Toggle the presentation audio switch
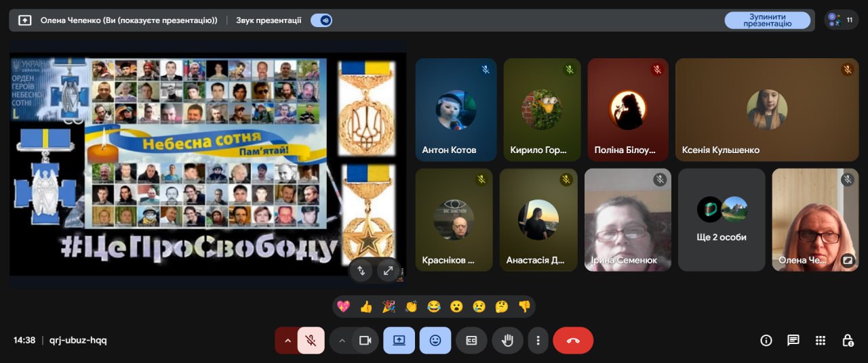Image resolution: width=868 pixels, height=363 pixels. click(321, 20)
